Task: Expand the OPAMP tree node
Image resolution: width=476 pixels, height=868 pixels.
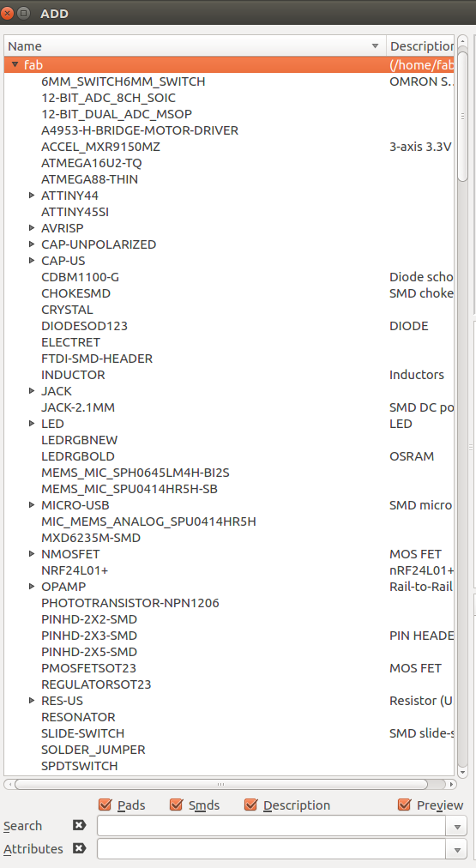Action: (x=32, y=586)
